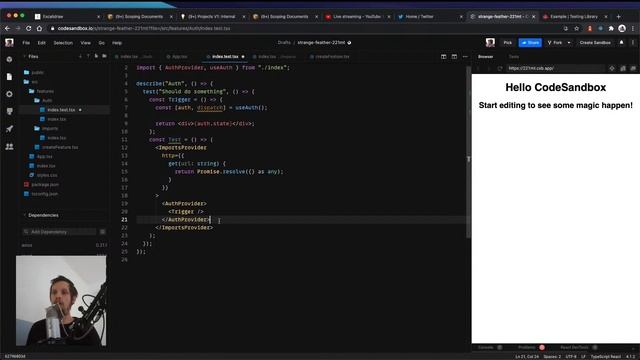Screen dimensions: 640x360
Task: Click the second editor layout icon beside the ellipsis
Action: tap(454, 57)
